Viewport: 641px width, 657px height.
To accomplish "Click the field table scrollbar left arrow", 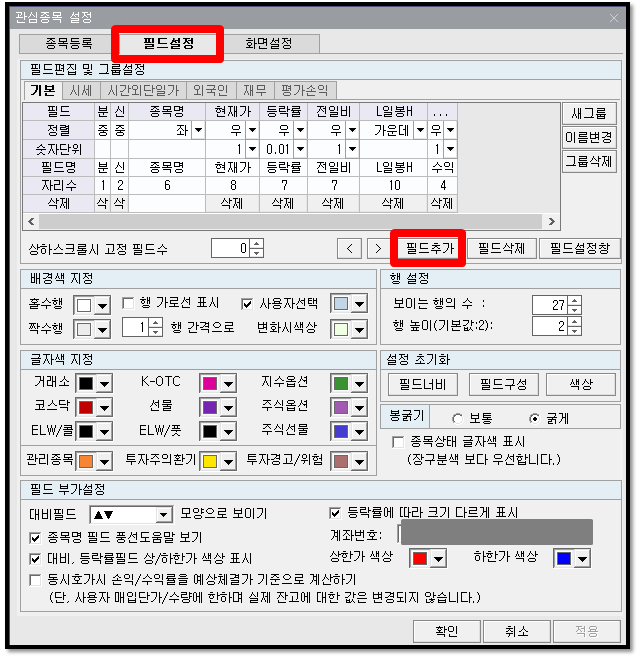I will pos(31,221).
